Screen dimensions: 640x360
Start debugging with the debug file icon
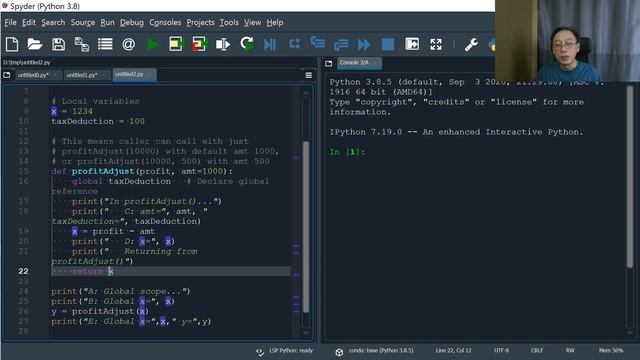270,44
